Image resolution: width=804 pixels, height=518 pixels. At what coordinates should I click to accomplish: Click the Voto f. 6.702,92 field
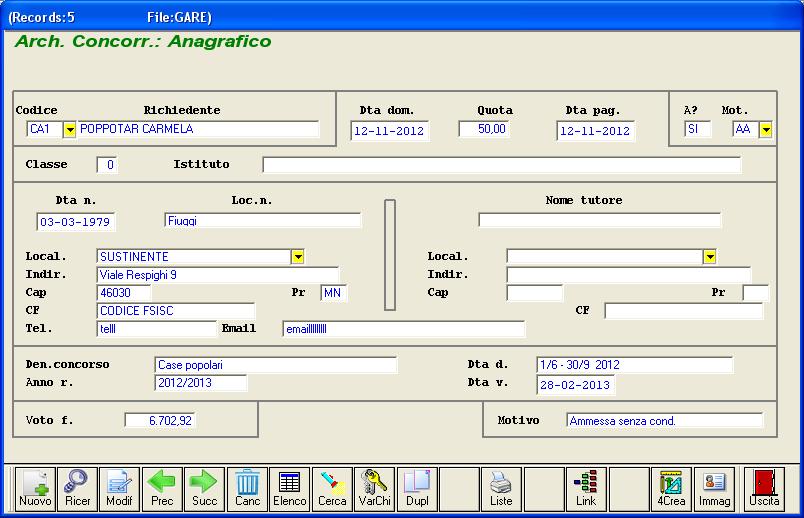[x=160, y=421]
